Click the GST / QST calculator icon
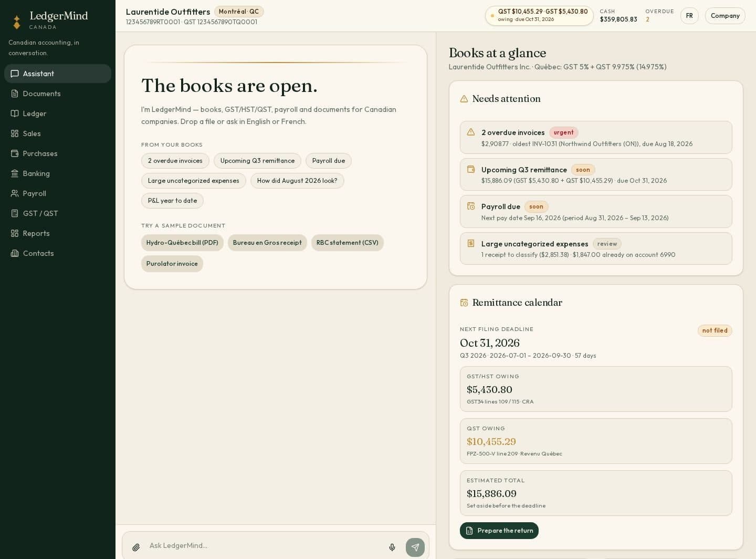 [15, 213]
